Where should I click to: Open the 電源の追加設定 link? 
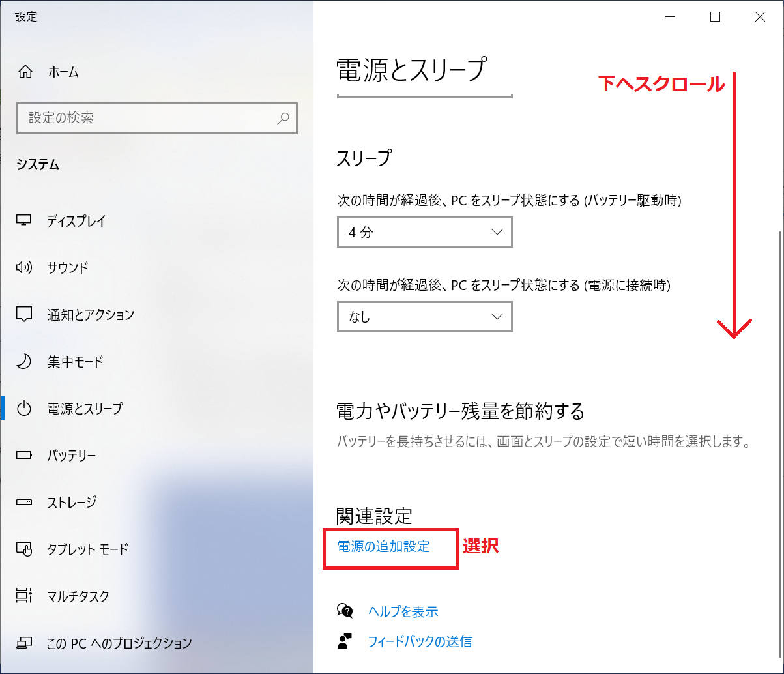coord(383,547)
